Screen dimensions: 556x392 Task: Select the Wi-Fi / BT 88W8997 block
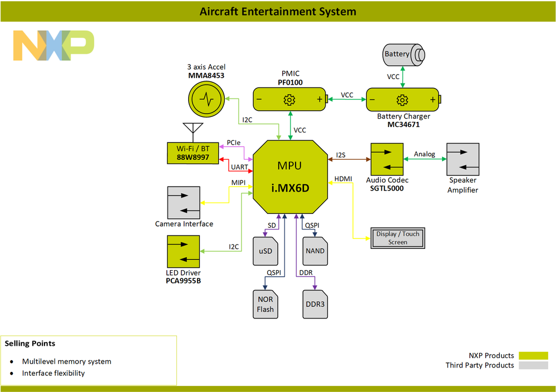click(193, 153)
